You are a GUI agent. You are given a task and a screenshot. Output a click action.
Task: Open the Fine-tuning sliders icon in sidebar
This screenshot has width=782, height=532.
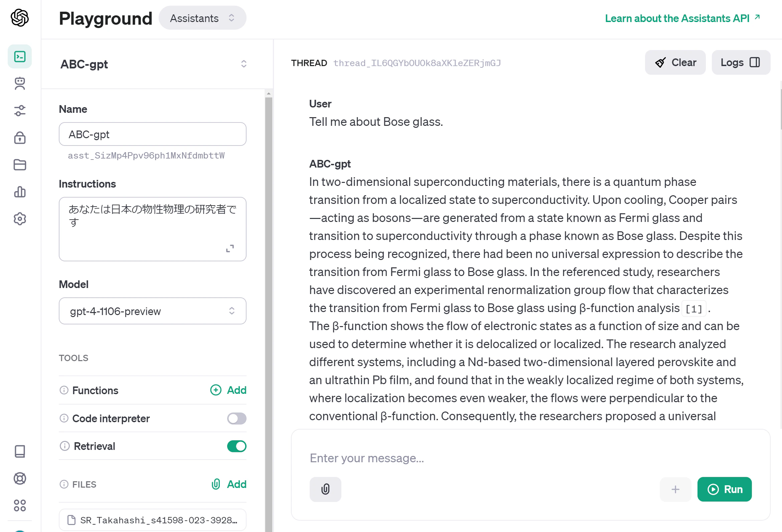click(x=20, y=110)
